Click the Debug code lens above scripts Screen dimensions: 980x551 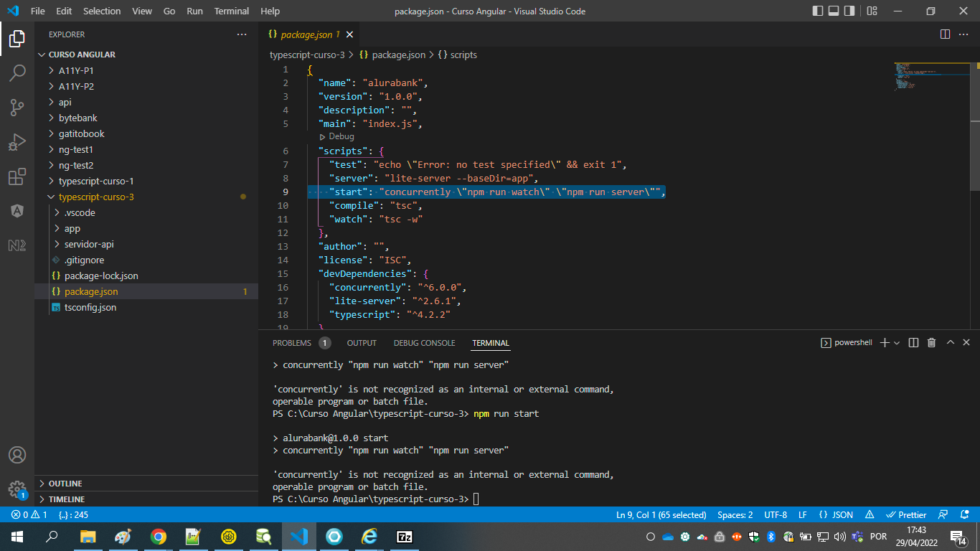[x=336, y=136]
